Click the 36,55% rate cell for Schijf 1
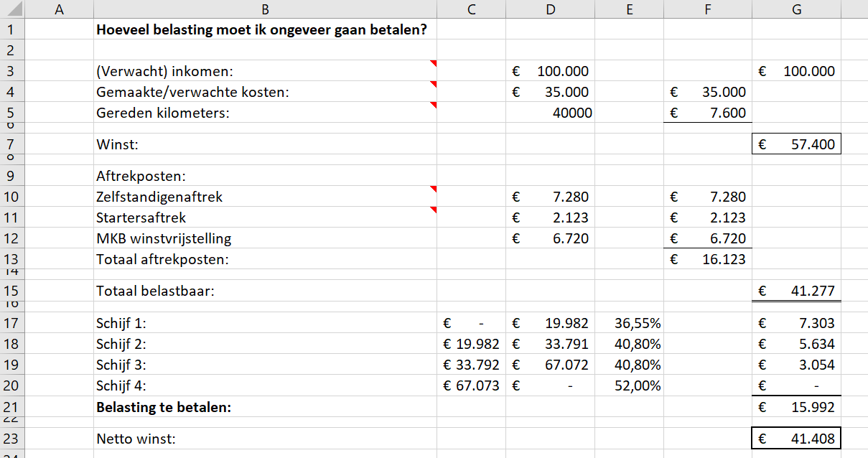The width and height of the screenshot is (868, 458). tap(629, 323)
